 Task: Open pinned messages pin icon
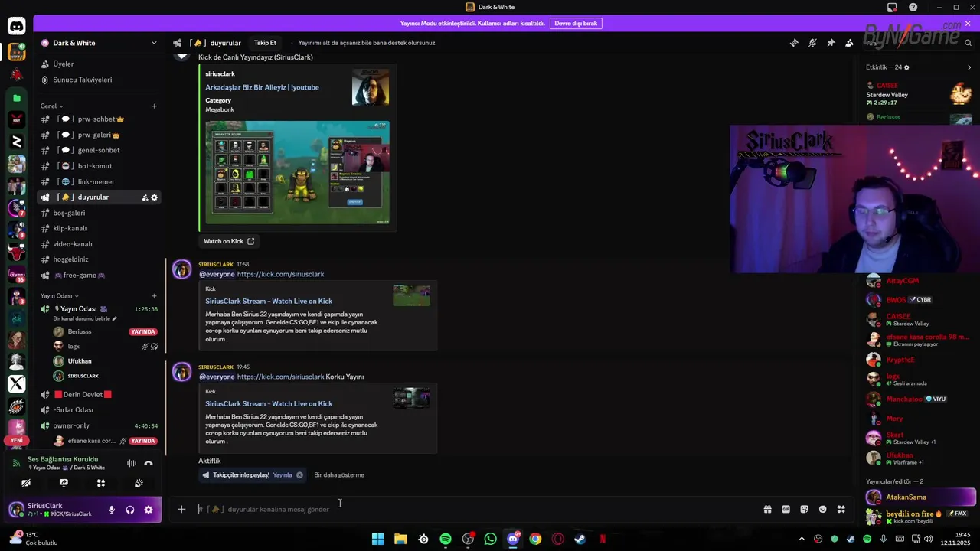(x=831, y=43)
